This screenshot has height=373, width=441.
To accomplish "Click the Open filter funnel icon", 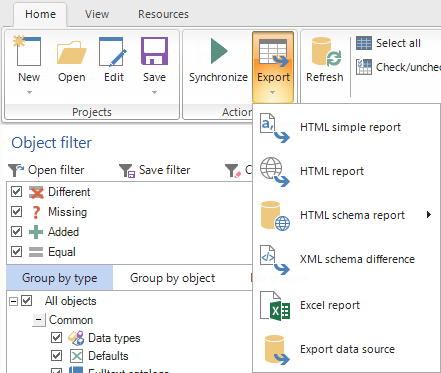I will 16,170.
